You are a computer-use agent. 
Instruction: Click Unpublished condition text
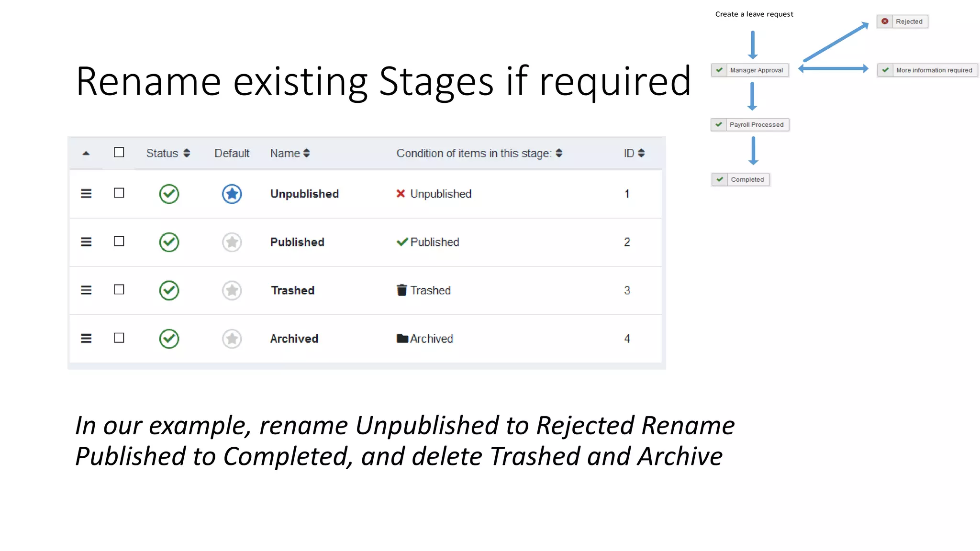(x=441, y=194)
